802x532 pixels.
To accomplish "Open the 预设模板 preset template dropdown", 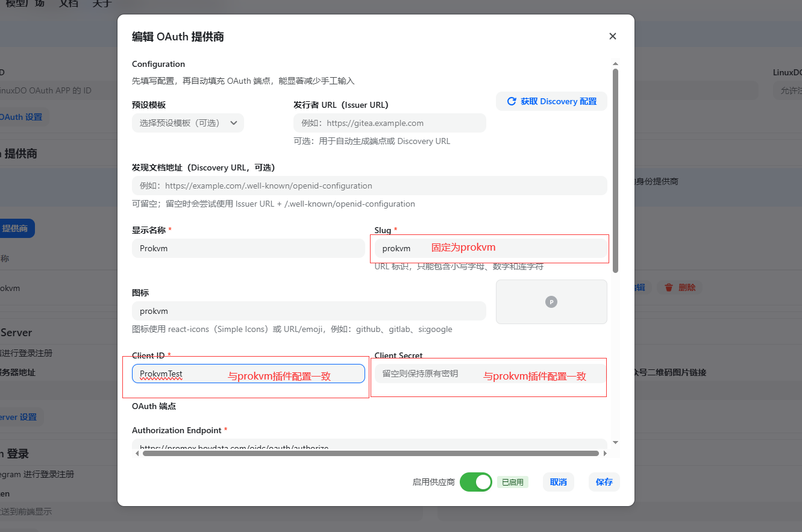I will point(187,123).
